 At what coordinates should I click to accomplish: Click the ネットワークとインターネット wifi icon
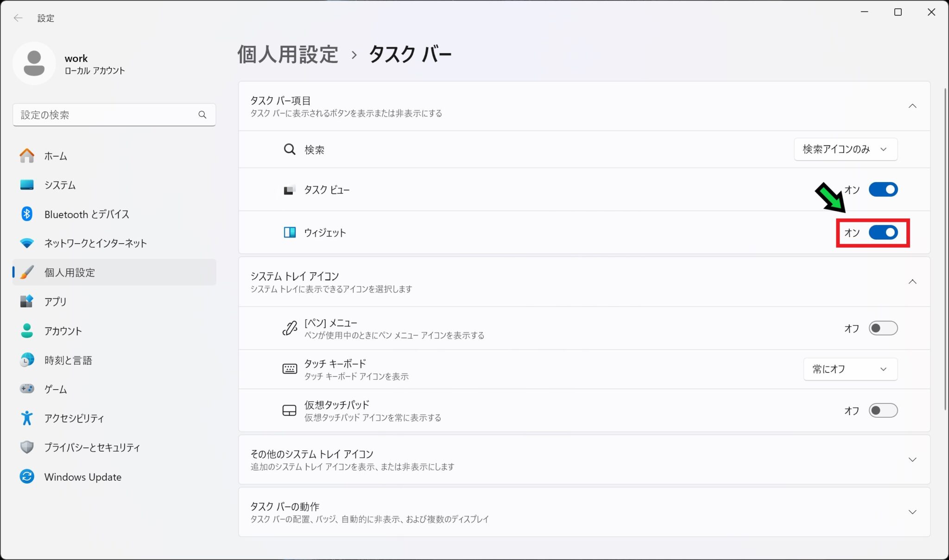[x=27, y=243]
